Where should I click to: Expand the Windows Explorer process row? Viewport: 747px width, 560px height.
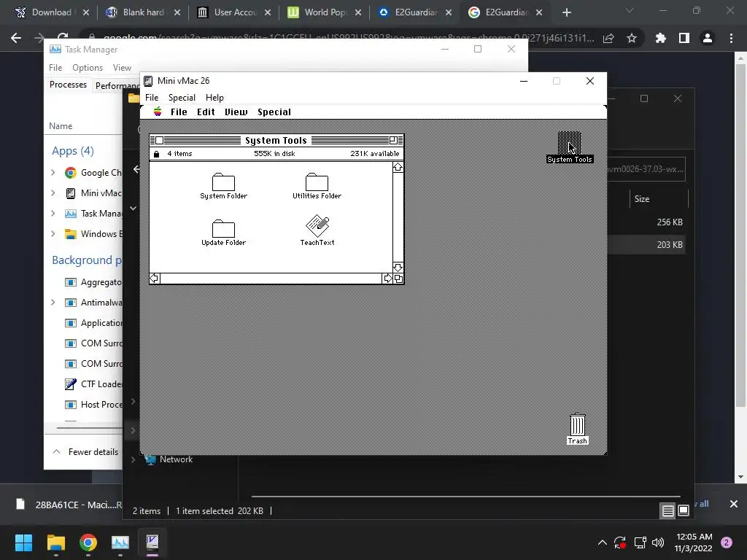coord(53,234)
